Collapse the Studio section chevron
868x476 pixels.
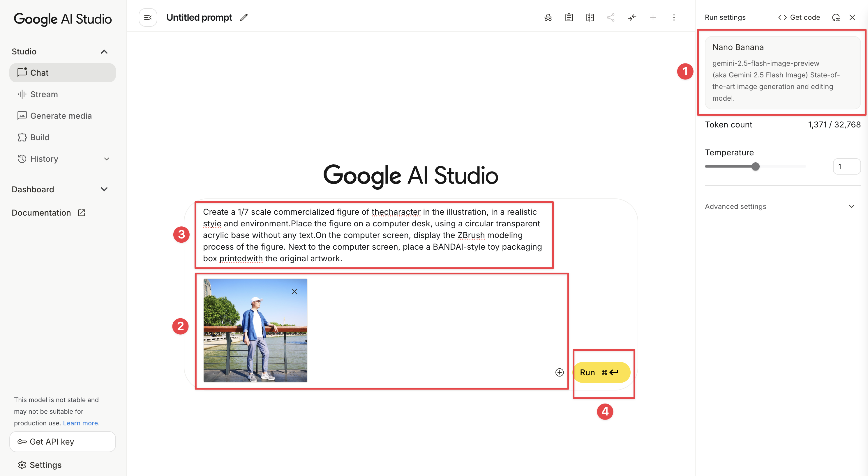coord(104,51)
